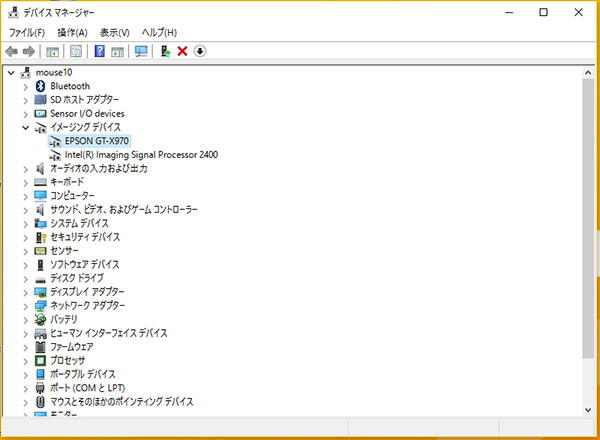Click the disable device down-arrow icon

point(200,51)
